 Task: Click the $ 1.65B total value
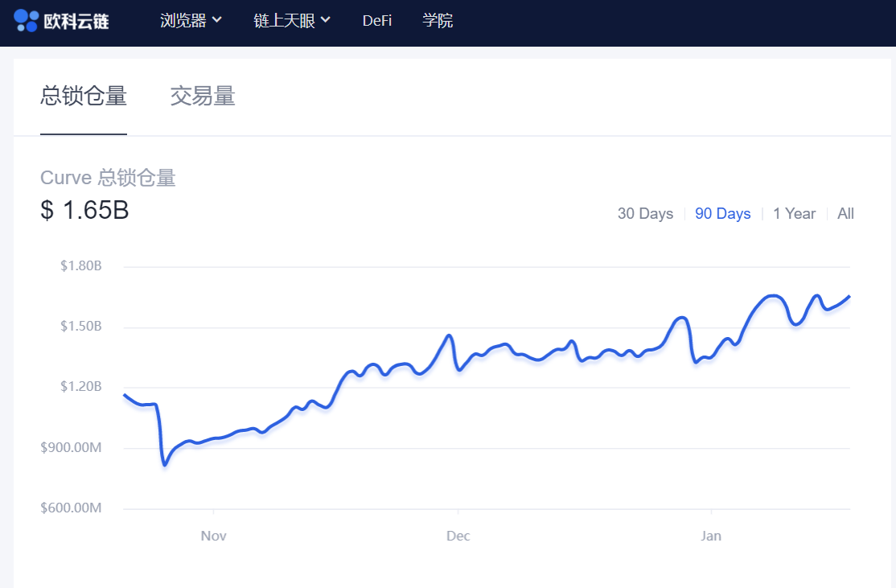84,211
